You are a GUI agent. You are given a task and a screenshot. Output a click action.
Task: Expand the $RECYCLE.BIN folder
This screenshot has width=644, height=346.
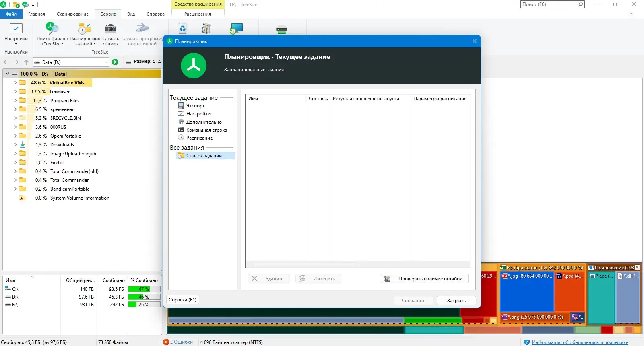click(15, 118)
